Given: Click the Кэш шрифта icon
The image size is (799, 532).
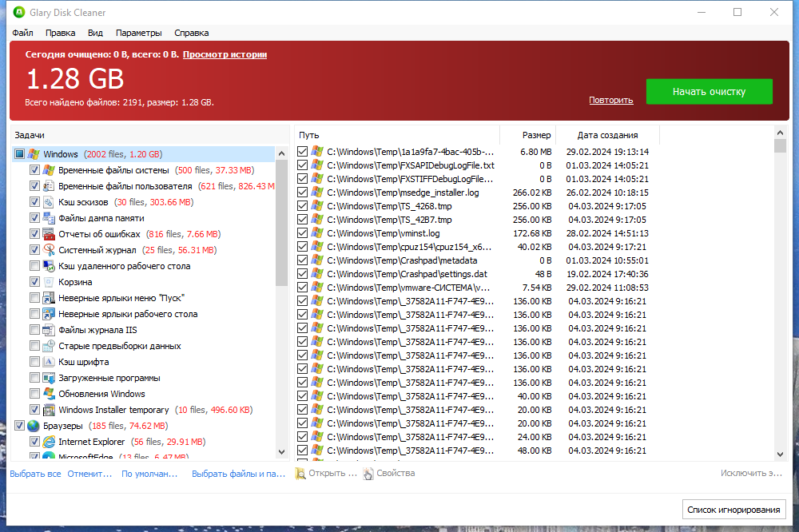Looking at the screenshot, I should tap(49, 362).
